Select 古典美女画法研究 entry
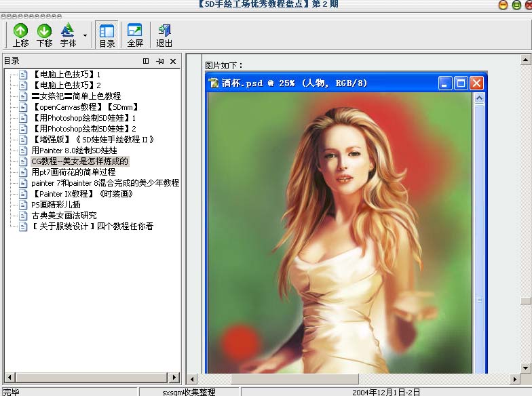The height and width of the screenshot is (396, 532). pos(64,216)
